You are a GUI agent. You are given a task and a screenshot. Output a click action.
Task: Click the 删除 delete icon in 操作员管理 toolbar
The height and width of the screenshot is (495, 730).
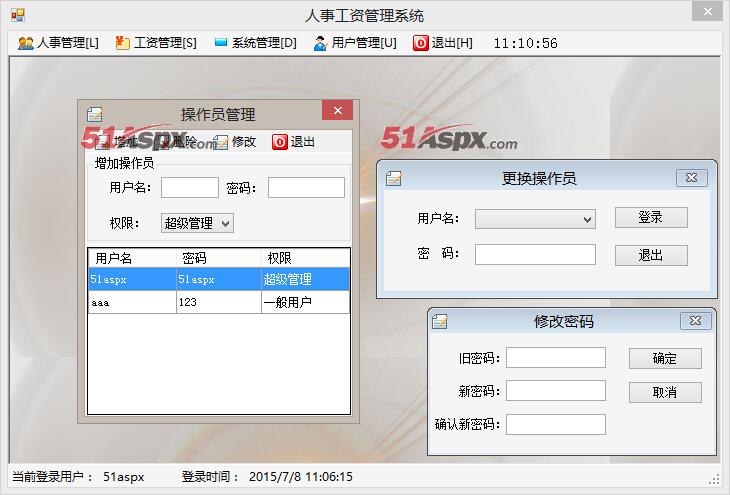162,142
